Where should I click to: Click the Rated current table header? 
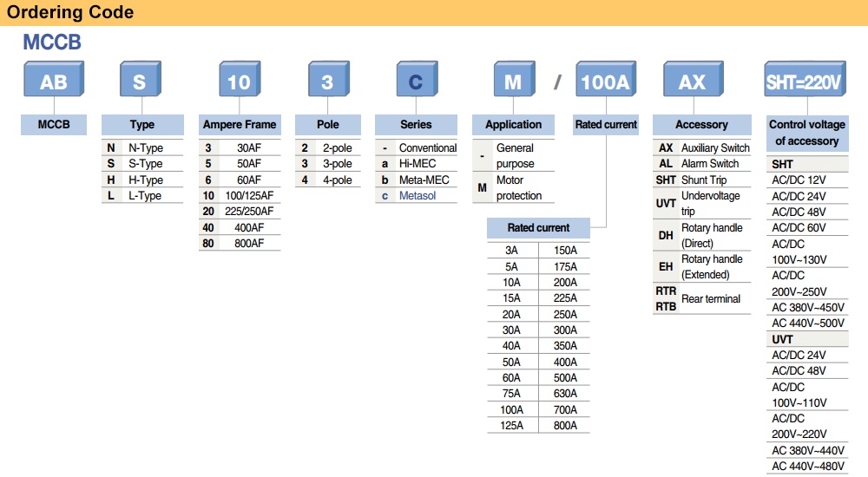click(538, 227)
